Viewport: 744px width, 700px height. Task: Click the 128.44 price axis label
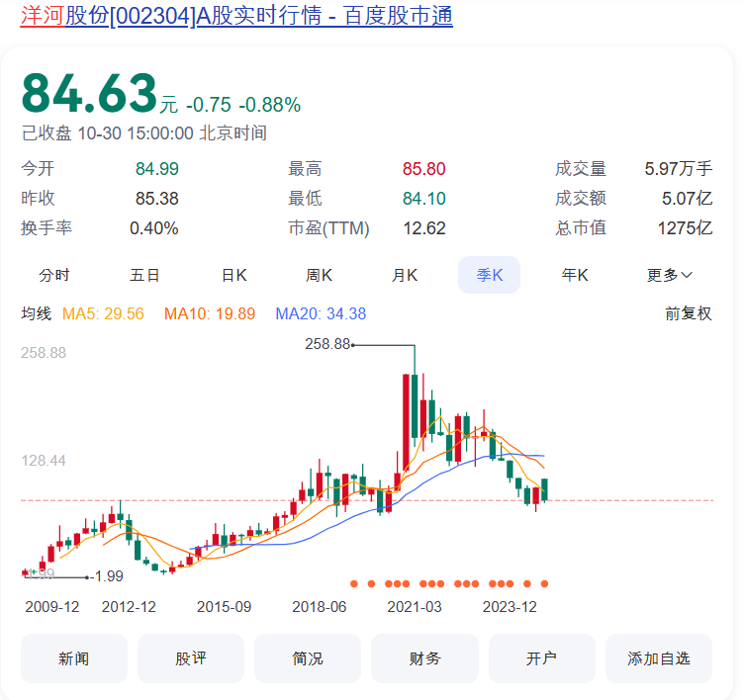(x=44, y=461)
